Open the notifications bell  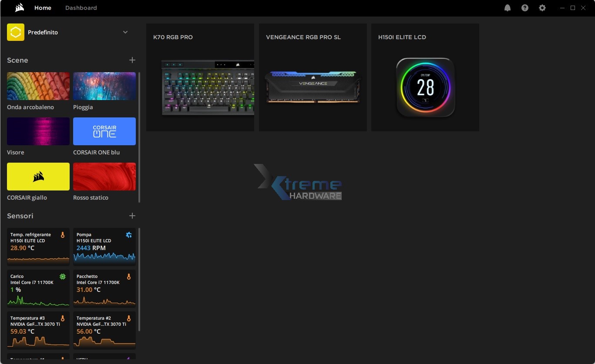pos(507,7)
